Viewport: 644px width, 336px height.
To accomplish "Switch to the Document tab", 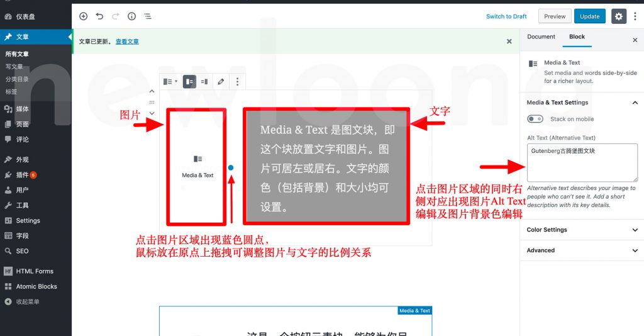I will pyautogui.click(x=541, y=36).
